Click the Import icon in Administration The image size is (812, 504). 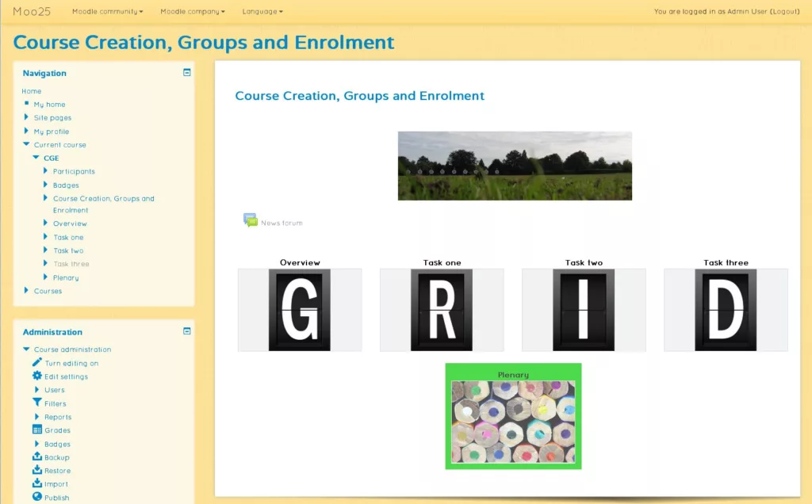pyautogui.click(x=36, y=484)
